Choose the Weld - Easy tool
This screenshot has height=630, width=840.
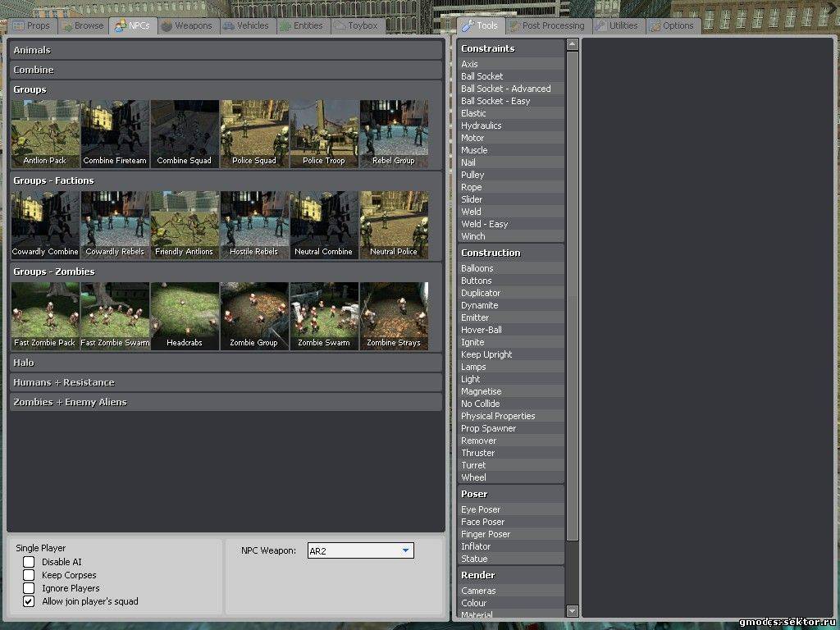(510, 224)
